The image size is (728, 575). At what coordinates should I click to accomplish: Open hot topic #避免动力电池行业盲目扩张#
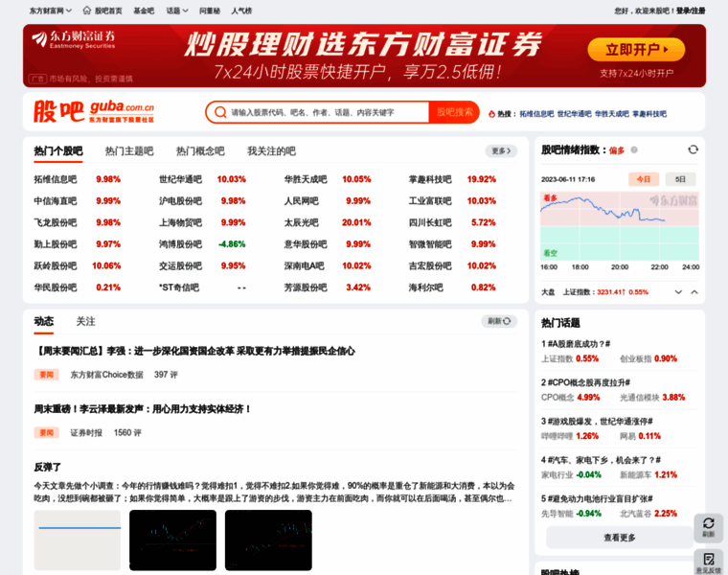(x=597, y=499)
